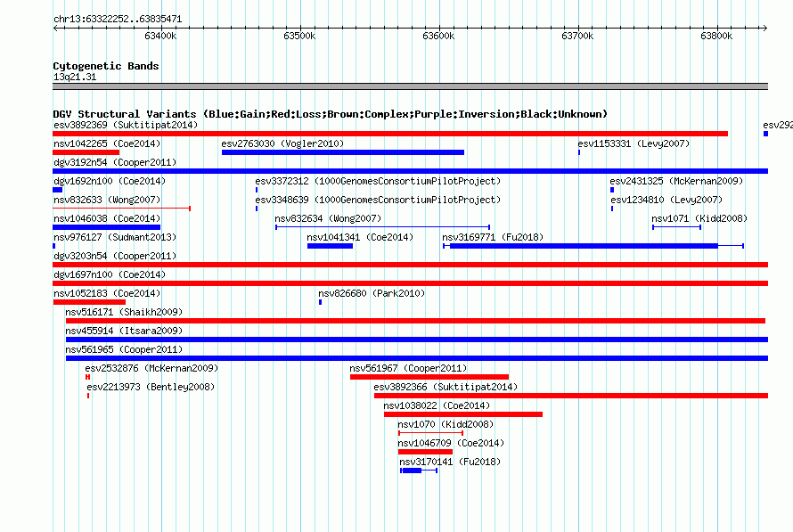Open the dgv1692n100 (Coe2014) variant label
This screenshot has height=532, width=793.
(x=110, y=181)
